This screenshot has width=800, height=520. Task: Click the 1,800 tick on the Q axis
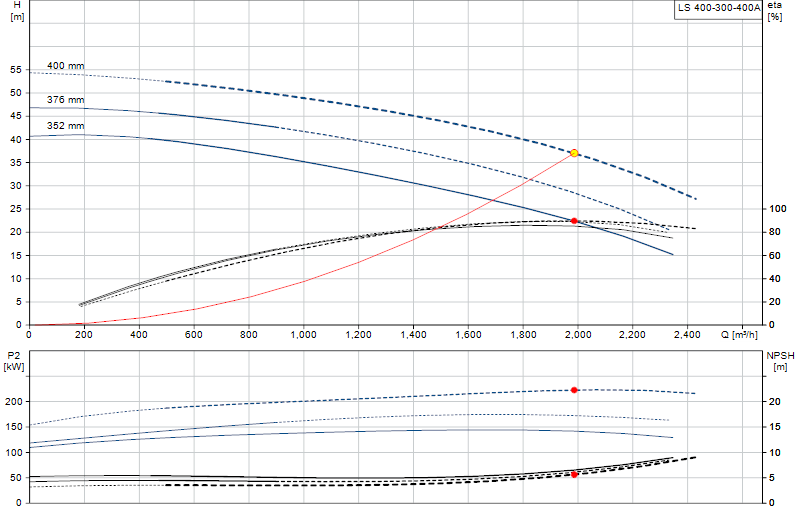523,335
